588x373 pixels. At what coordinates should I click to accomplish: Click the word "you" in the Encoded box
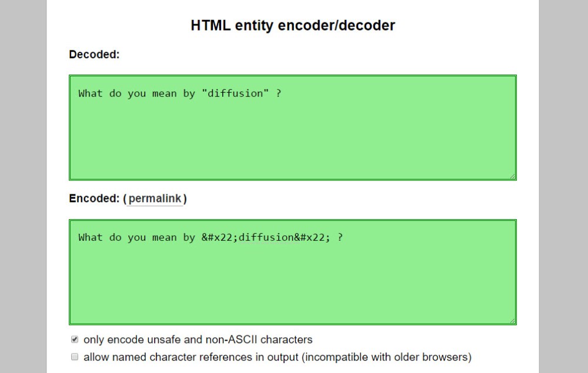coord(136,238)
